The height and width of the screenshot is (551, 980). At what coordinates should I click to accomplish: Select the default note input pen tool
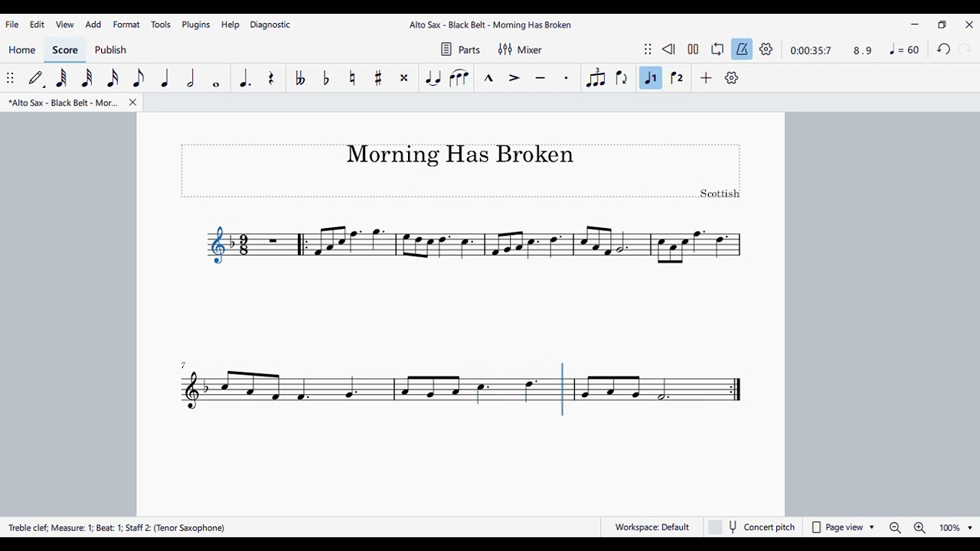[x=36, y=78]
